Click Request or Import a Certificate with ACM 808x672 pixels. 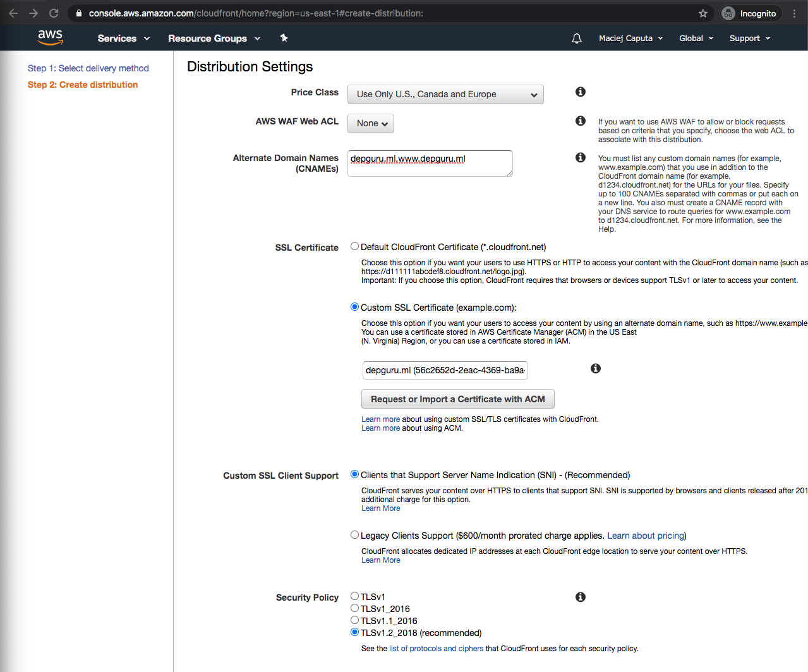[457, 399]
